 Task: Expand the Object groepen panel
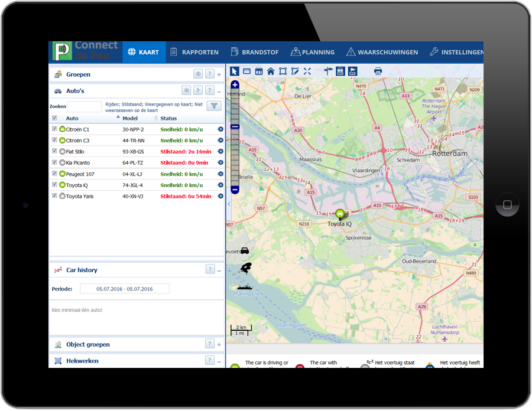click(219, 345)
